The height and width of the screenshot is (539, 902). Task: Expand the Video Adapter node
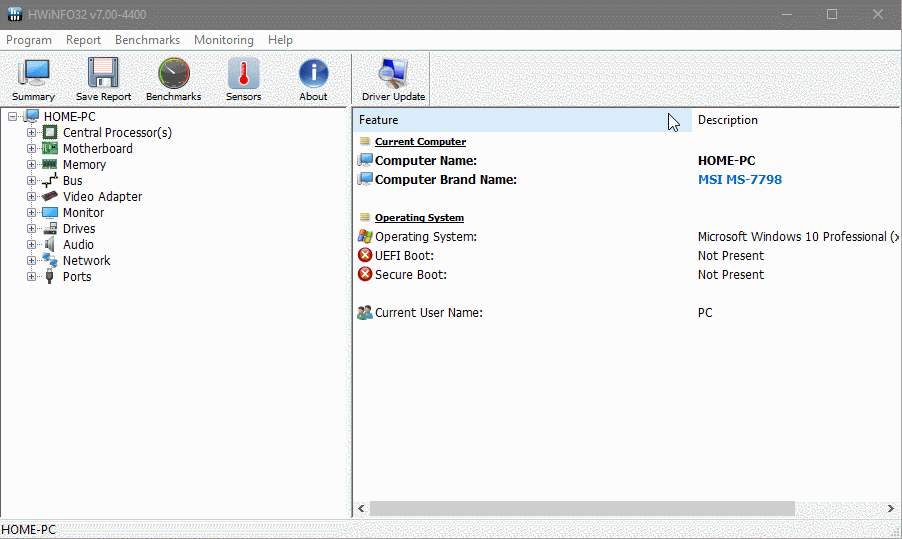[x=31, y=196]
